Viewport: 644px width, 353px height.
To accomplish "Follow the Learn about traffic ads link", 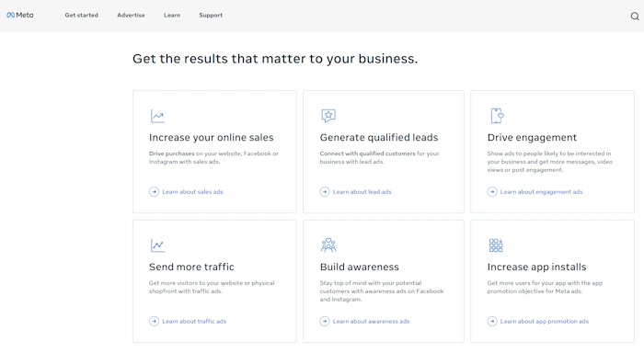I will pos(194,321).
